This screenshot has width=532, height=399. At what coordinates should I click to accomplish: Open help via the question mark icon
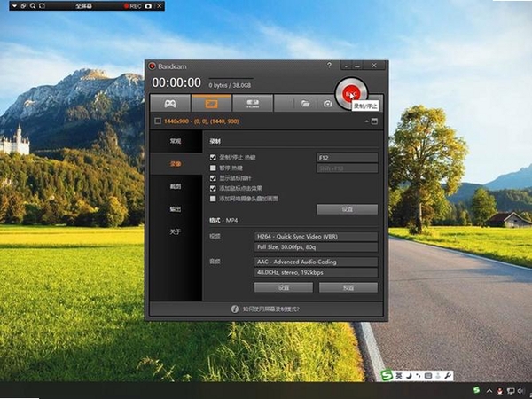coord(329,65)
